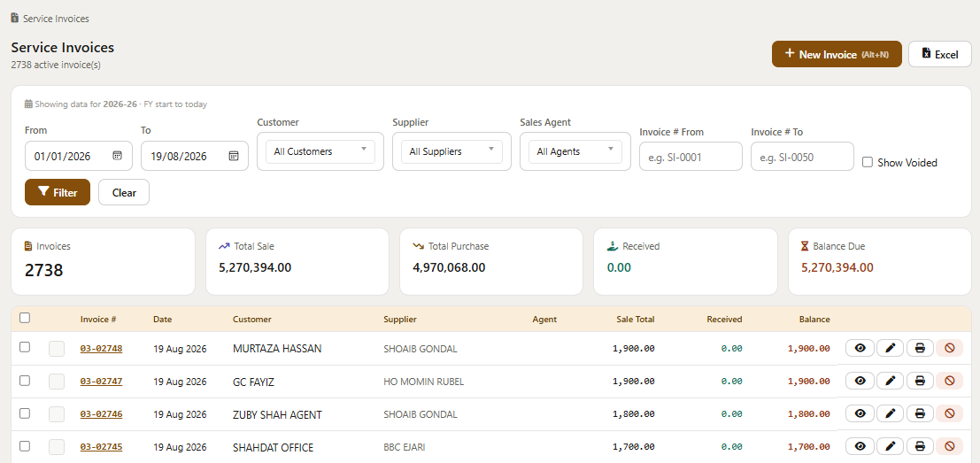Open invoice link 03-02746
980x463 pixels.
101,414
